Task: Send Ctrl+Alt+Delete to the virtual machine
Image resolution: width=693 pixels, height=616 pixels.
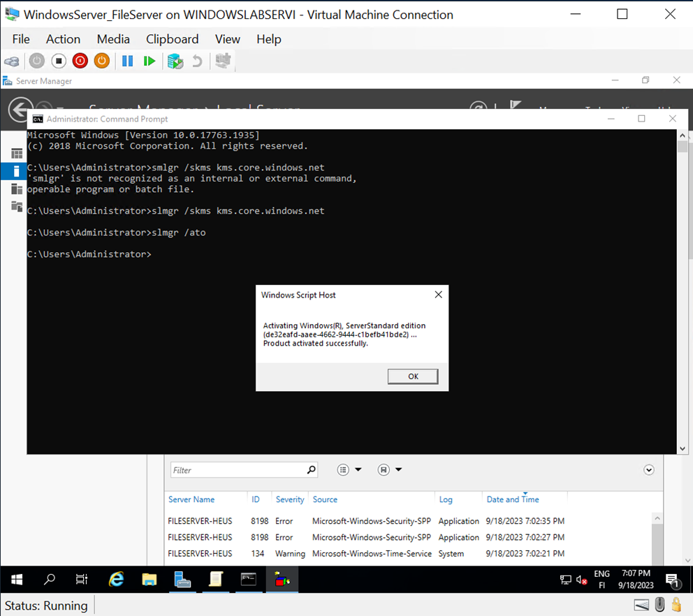Action: tap(12, 61)
